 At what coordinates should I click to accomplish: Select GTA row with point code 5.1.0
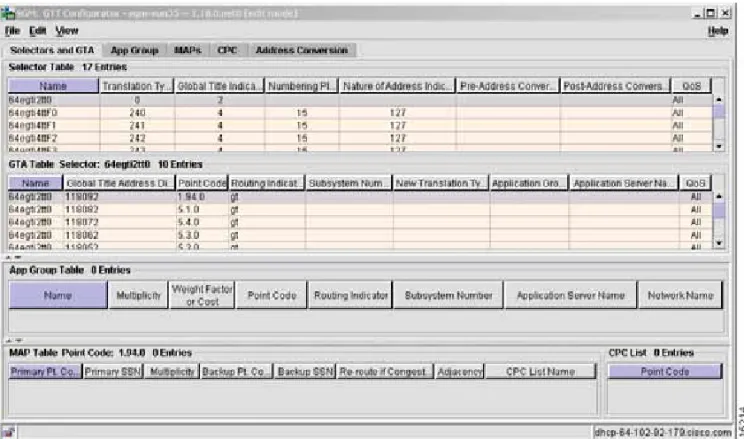tap(360, 210)
